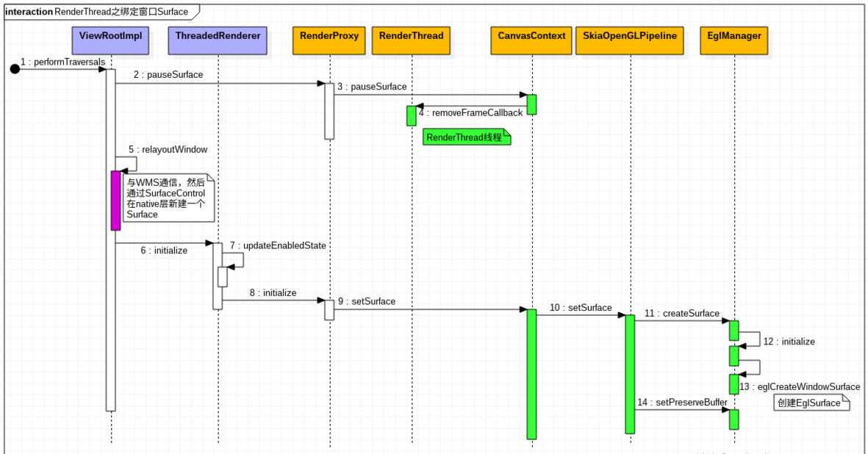The width and height of the screenshot is (868, 454).
Task: Click the '3 : pauseSurface' message label
Action: coord(372,87)
